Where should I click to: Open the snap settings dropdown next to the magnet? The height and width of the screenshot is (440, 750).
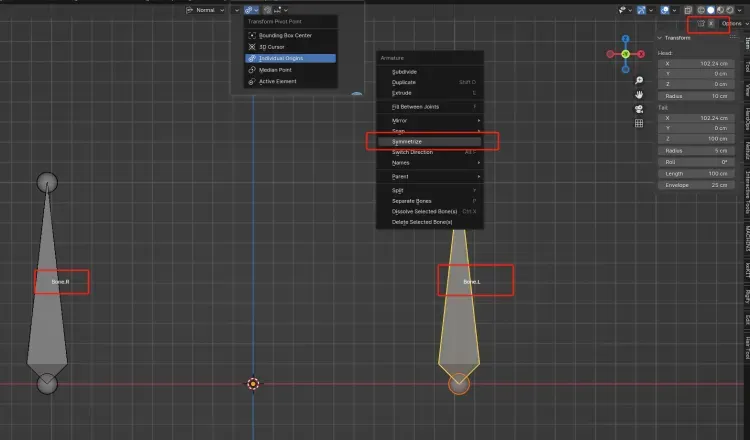coord(281,10)
